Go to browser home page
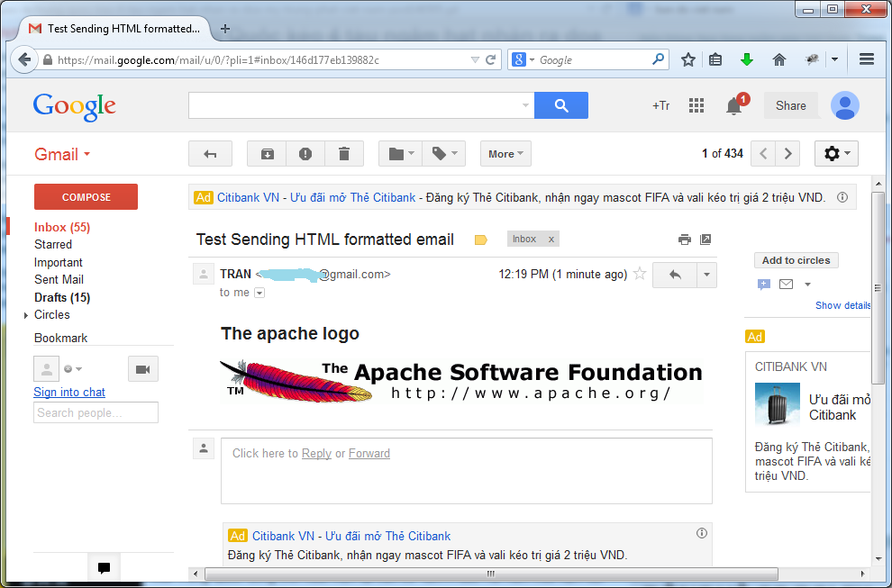The height and width of the screenshot is (588, 892). (778, 59)
